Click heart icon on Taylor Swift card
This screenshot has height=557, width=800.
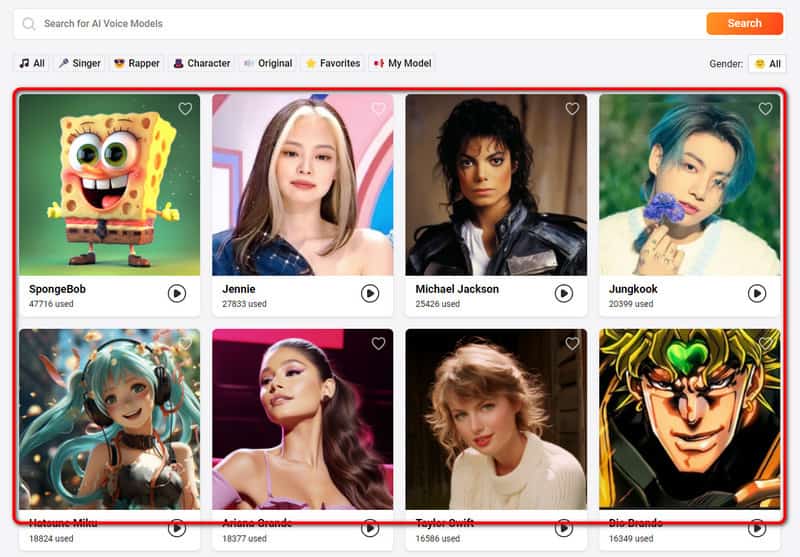pos(572,343)
